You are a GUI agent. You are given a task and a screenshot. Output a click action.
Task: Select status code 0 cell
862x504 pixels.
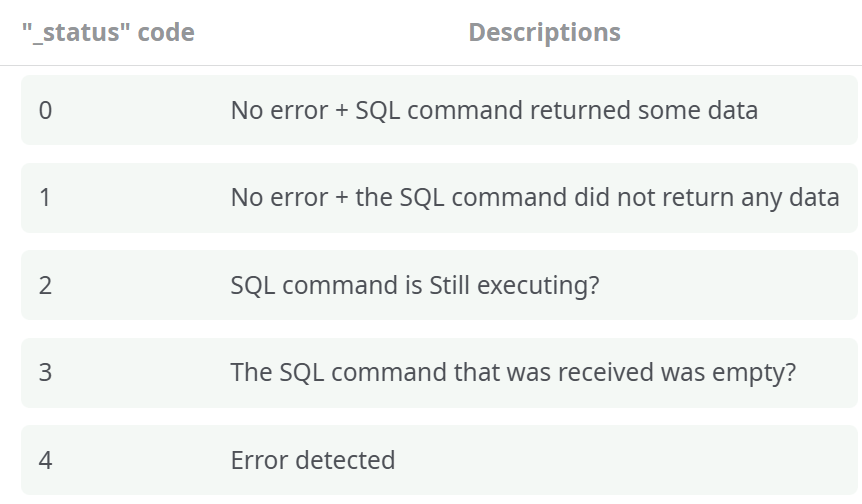tap(45, 110)
